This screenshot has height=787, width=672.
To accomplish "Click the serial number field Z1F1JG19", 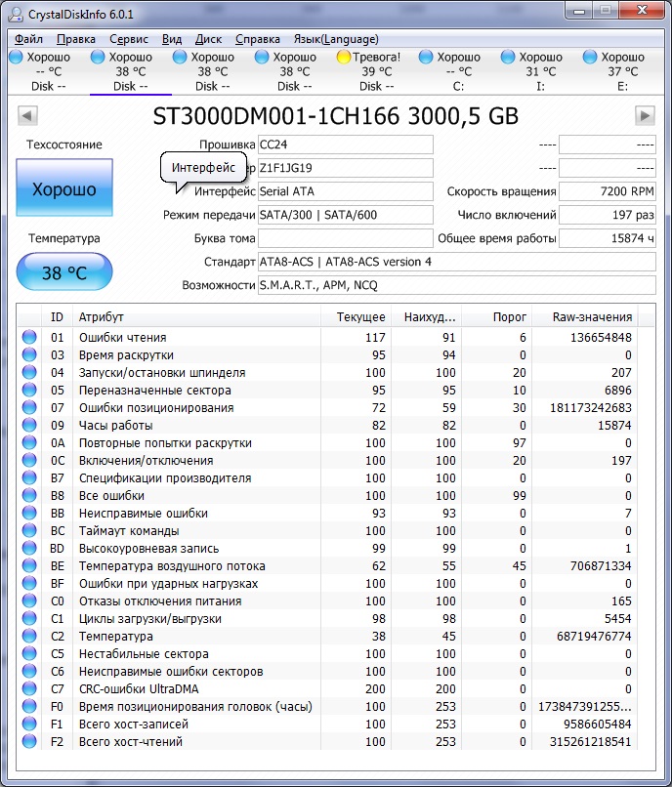I will pos(346,168).
